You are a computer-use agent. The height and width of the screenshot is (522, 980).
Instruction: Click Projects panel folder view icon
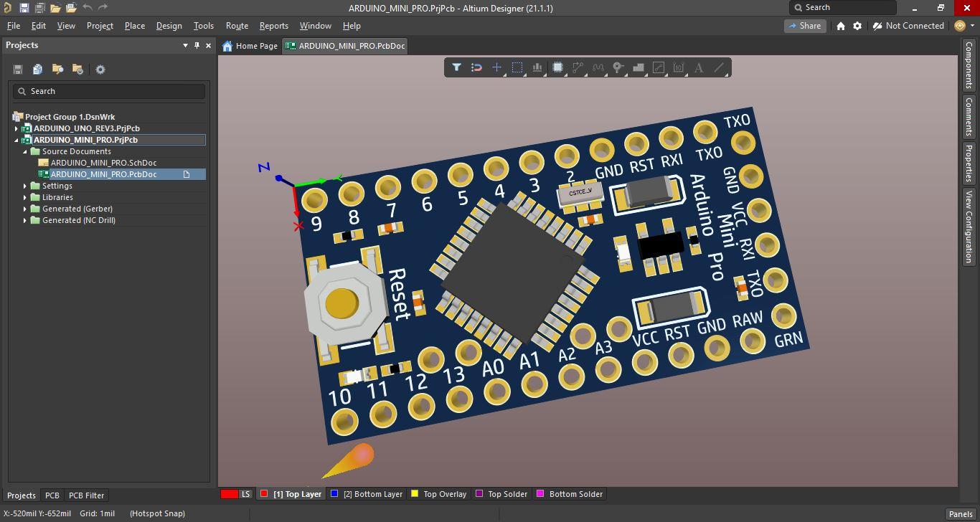[57, 70]
